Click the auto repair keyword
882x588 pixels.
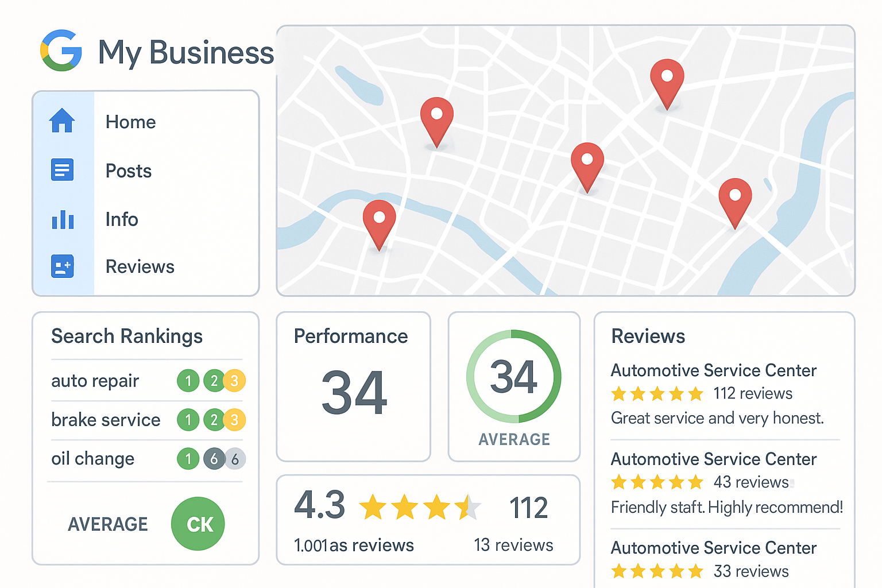pyautogui.click(x=95, y=381)
